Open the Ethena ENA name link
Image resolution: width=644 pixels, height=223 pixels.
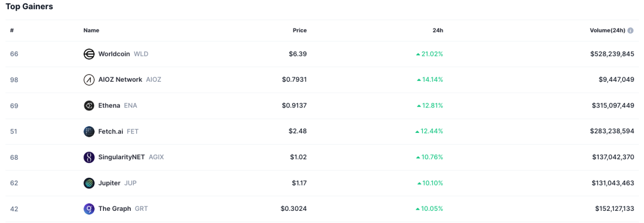[x=109, y=106]
